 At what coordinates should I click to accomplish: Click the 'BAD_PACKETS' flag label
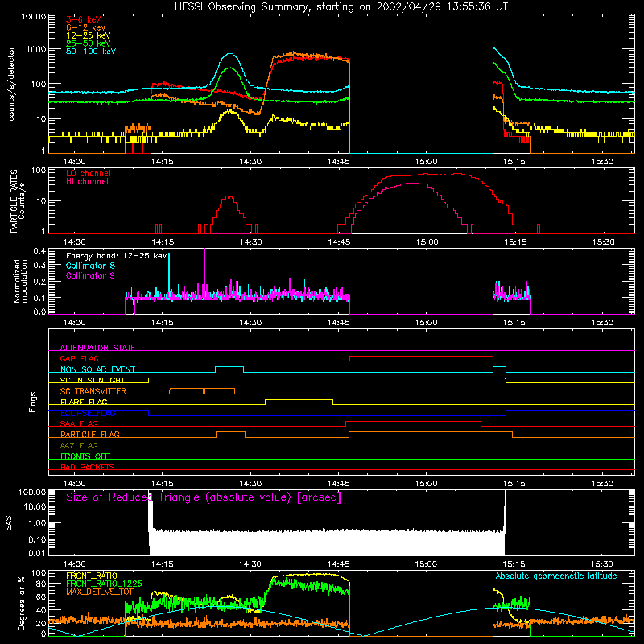pyautogui.click(x=88, y=467)
